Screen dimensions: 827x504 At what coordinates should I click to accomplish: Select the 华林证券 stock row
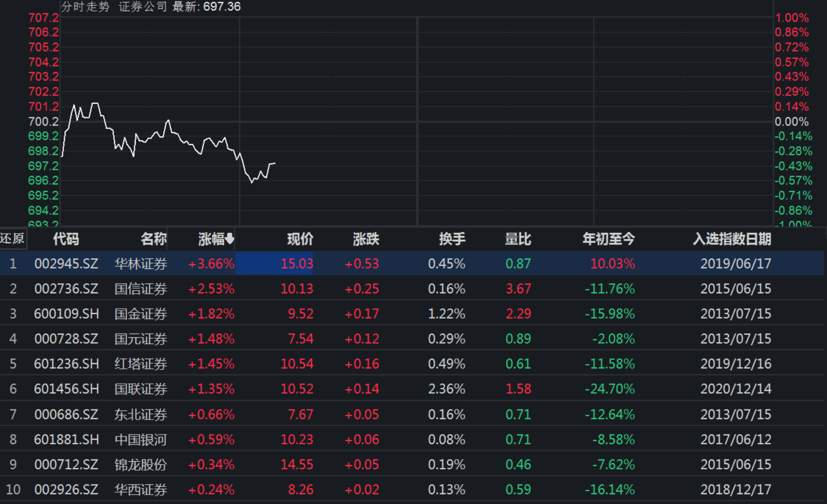[140, 264]
